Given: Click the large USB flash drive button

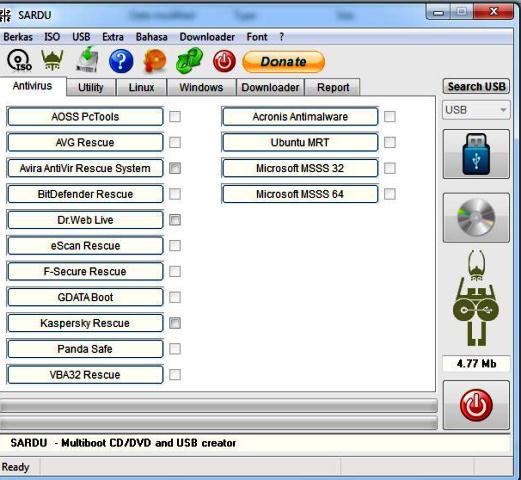Looking at the screenshot, I should pyautogui.click(x=476, y=154).
